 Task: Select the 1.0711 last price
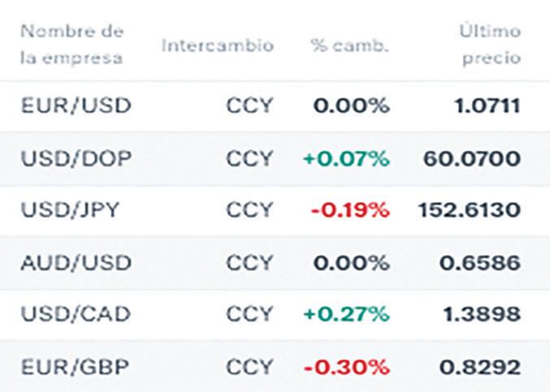(487, 106)
